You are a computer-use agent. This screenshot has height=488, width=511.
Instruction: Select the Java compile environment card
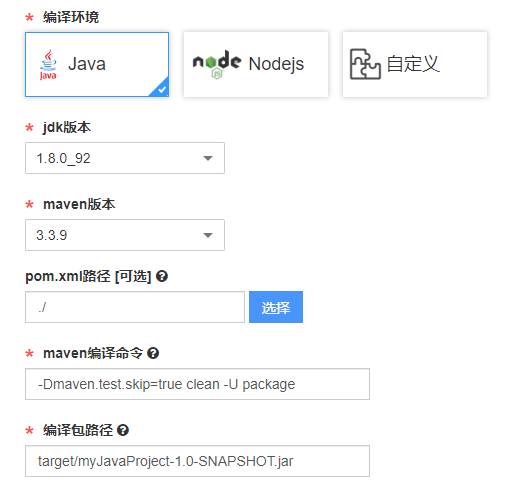(97, 65)
